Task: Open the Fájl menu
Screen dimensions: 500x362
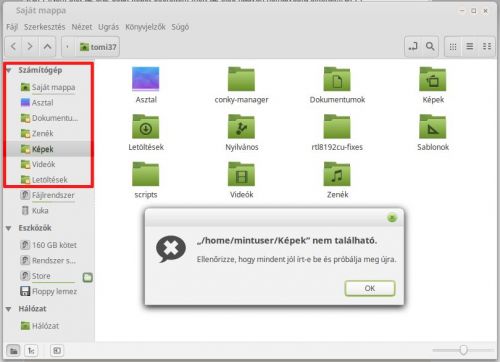Action: [x=12, y=27]
